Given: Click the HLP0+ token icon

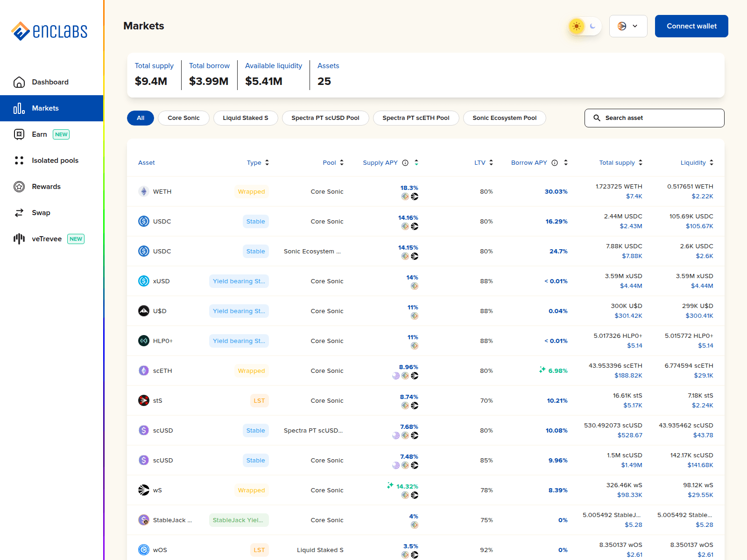Looking at the screenshot, I should pyautogui.click(x=144, y=341).
